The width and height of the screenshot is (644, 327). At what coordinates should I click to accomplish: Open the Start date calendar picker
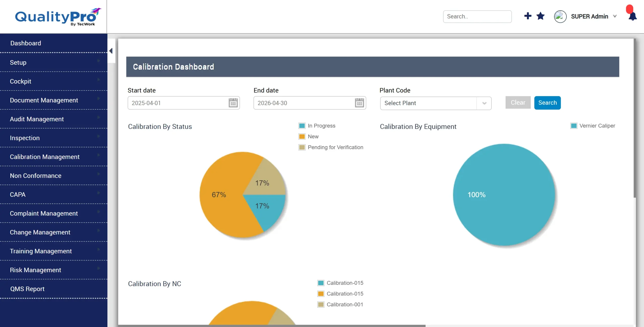233,103
